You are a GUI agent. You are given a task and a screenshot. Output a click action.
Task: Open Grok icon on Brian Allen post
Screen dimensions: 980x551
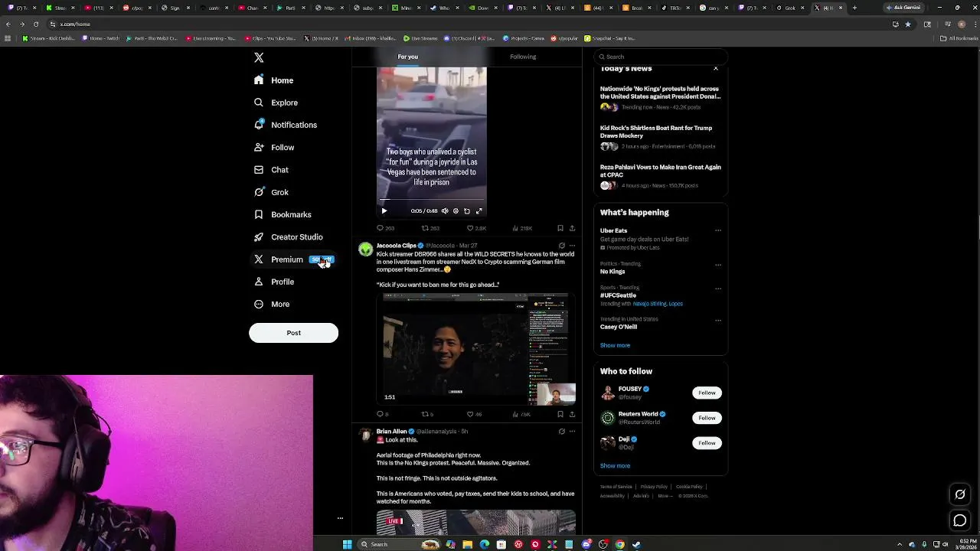[561, 432]
